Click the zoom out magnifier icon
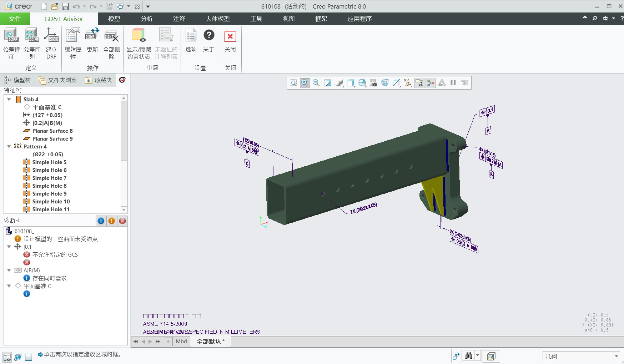 (316, 83)
